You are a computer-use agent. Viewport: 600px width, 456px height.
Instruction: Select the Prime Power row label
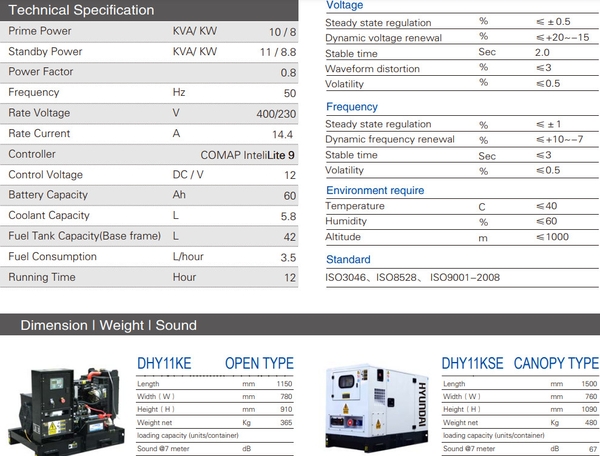point(40,31)
